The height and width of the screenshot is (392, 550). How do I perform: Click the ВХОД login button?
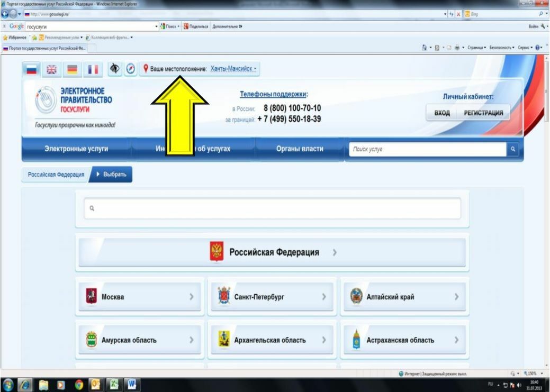(x=442, y=113)
